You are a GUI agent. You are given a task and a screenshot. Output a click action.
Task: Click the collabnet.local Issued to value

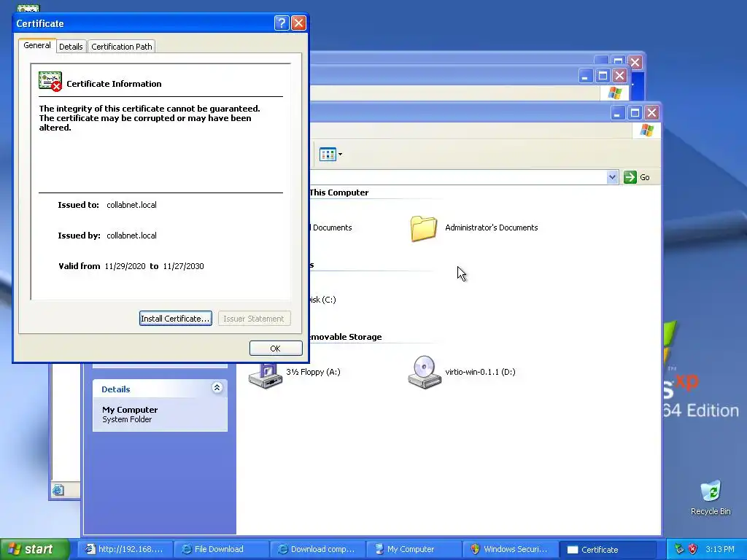click(x=131, y=205)
